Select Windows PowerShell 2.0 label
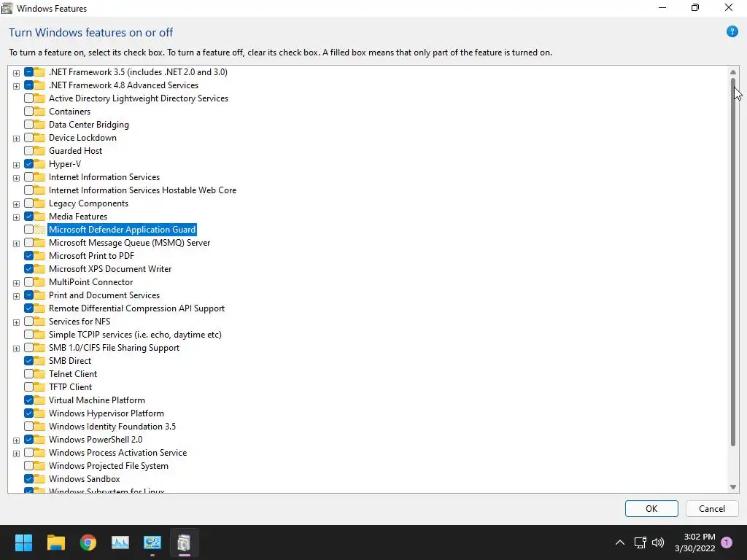The height and width of the screenshot is (560, 747). pyautogui.click(x=96, y=440)
